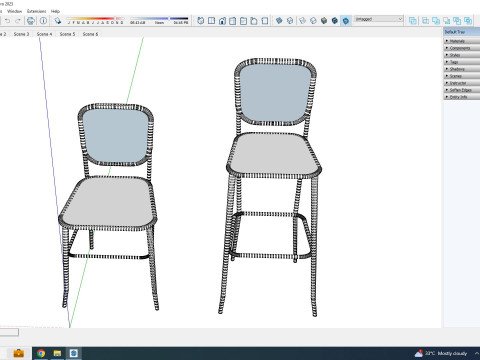The width and height of the screenshot is (480, 360).
Task: Switch to Top view icon
Action: tap(211, 21)
